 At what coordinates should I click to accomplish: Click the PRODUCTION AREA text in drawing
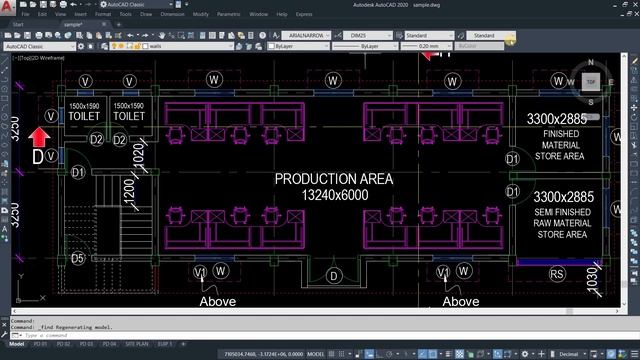pyautogui.click(x=334, y=179)
